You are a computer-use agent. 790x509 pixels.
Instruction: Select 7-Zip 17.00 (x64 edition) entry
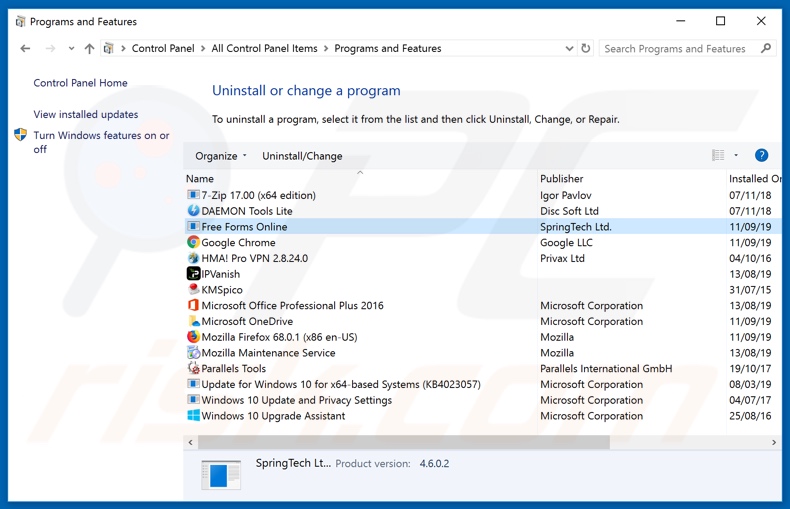[x=258, y=195]
